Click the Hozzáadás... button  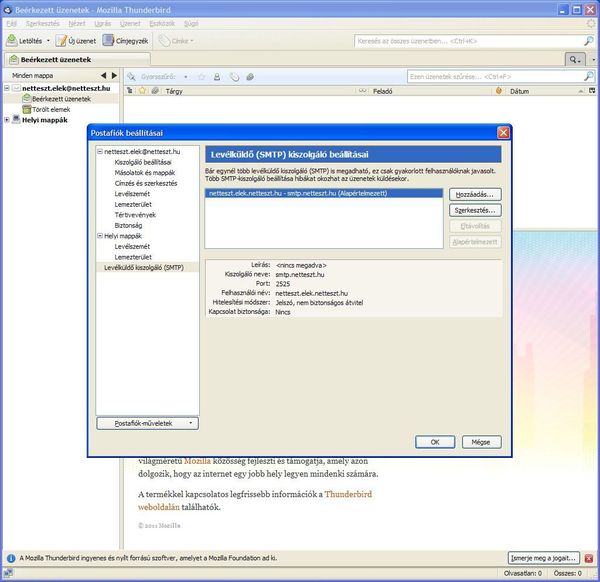pyautogui.click(x=476, y=194)
